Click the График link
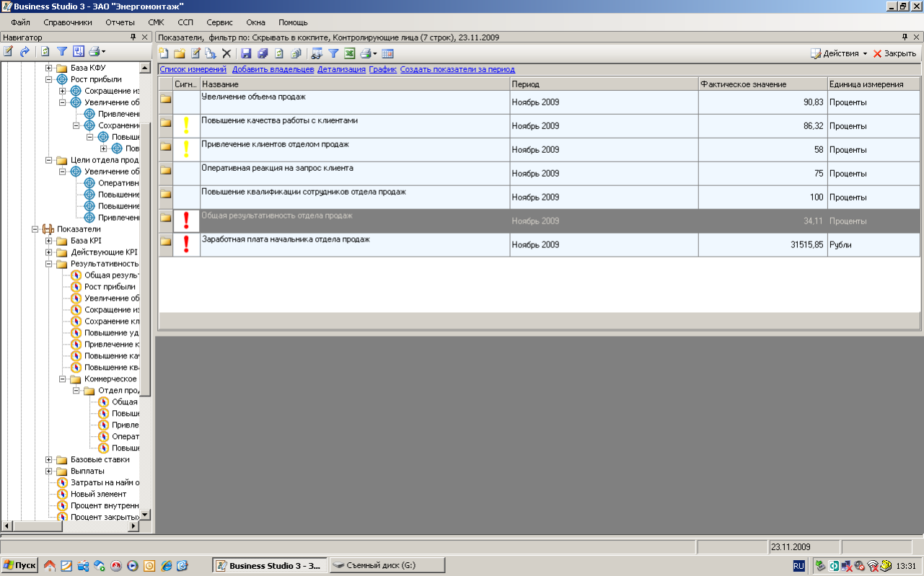 [382, 69]
